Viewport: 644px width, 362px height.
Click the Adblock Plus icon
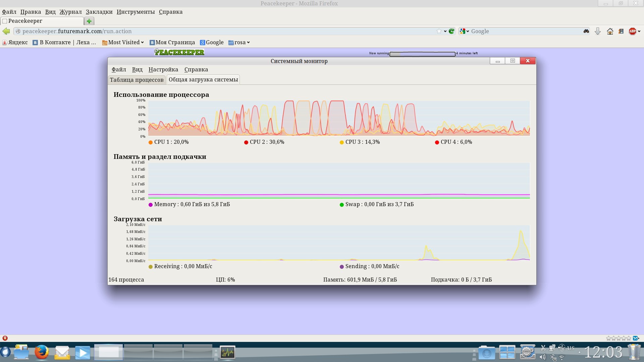coord(632,31)
